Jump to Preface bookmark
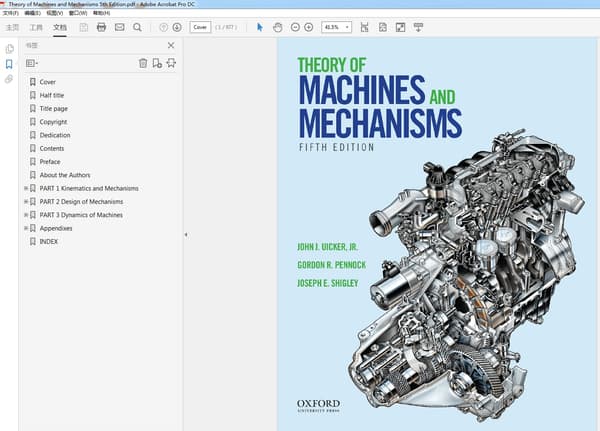The height and width of the screenshot is (431, 600). 50,162
